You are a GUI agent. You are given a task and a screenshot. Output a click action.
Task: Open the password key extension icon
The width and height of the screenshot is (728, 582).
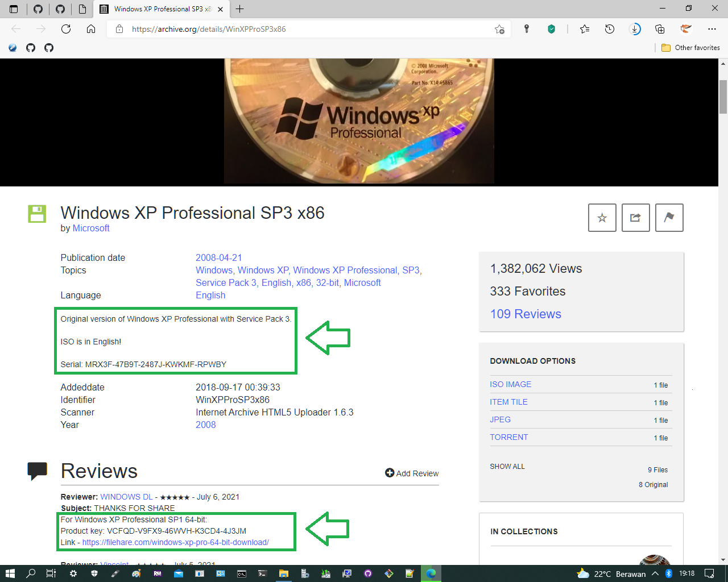click(x=527, y=29)
